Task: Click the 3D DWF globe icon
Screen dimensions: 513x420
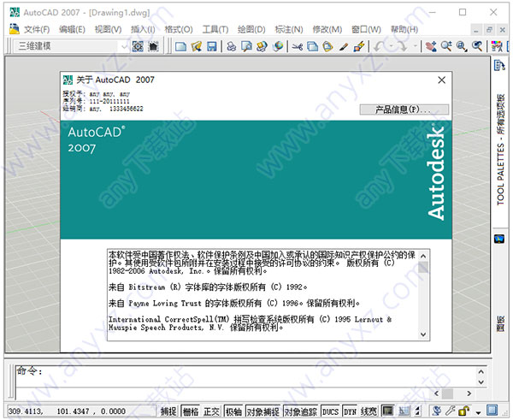Action: (x=278, y=46)
